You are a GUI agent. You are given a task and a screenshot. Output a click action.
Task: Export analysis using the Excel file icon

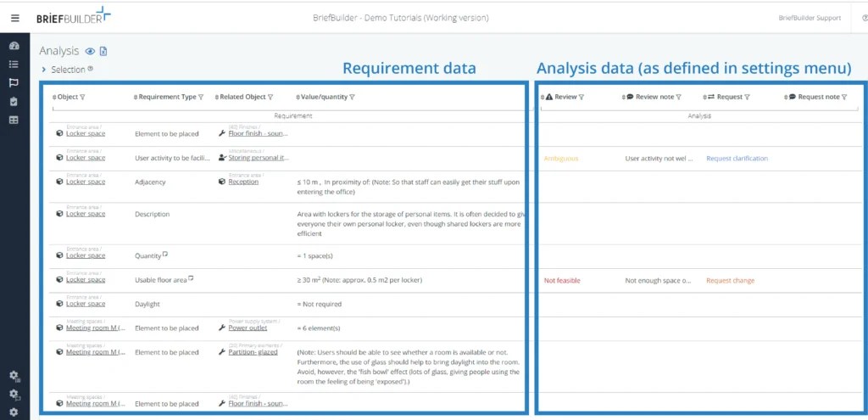pyautogui.click(x=103, y=52)
